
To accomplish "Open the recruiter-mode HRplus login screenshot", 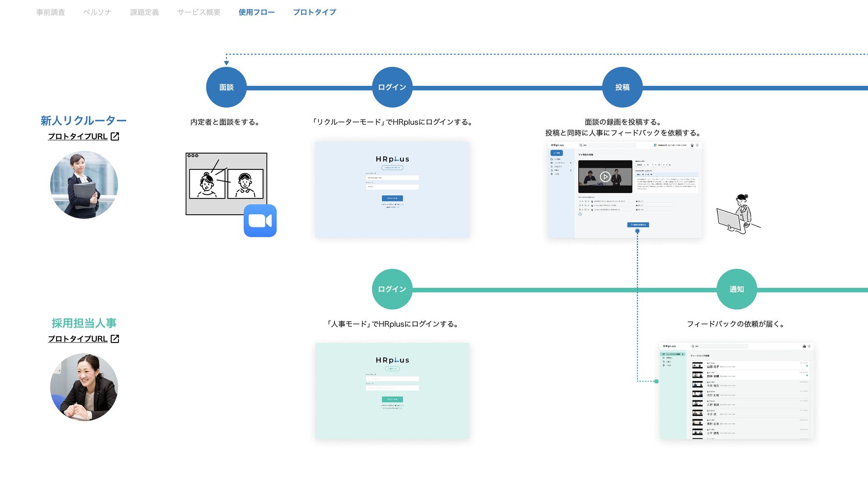I will click(x=392, y=190).
